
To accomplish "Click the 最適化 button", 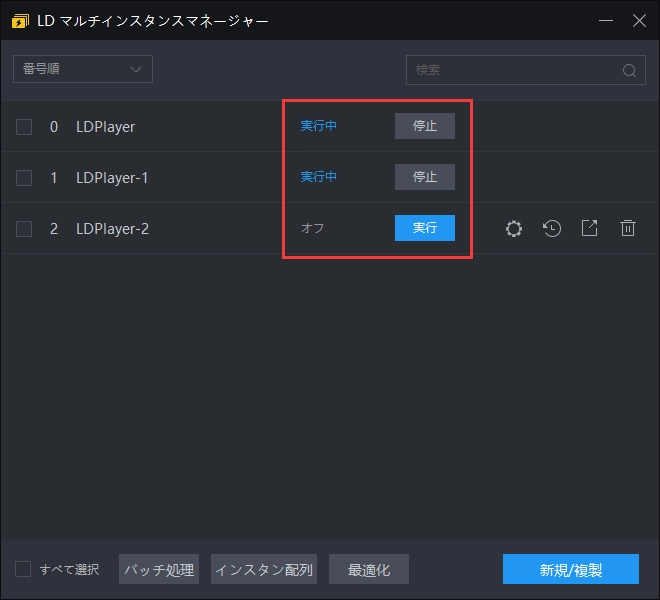I will [x=369, y=569].
